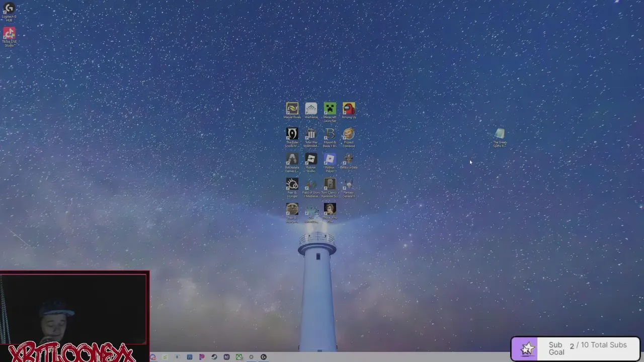Select the Total War WARHAMMER icon
This screenshot has width=644, height=362.
point(311,137)
